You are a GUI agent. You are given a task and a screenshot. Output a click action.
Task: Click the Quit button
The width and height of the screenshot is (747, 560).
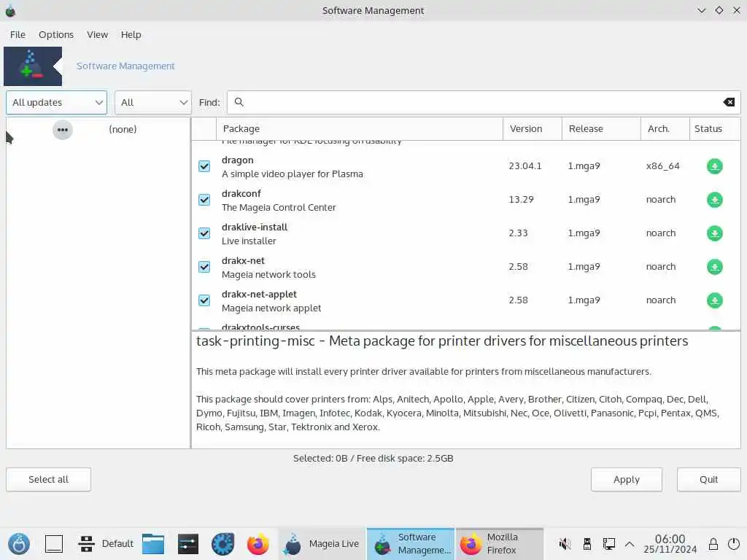click(x=708, y=480)
